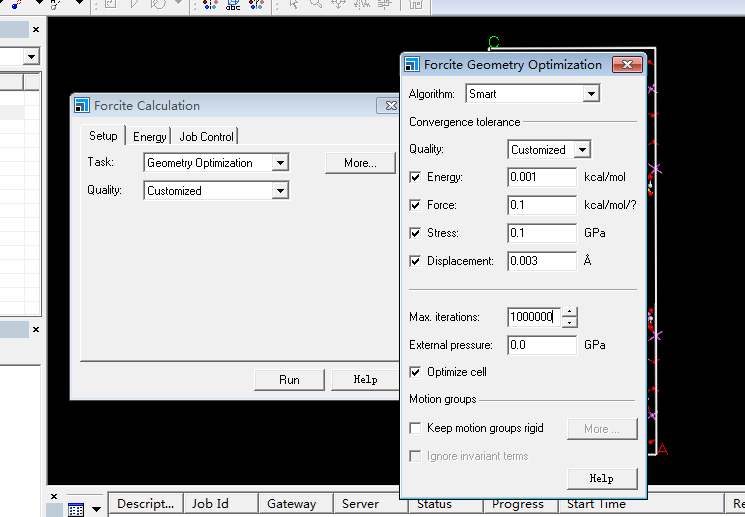The width and height of the screenshot is (745, 517).
Task: Open the jobs panel view dropdown arrow
Action: (x=96, y=509)
